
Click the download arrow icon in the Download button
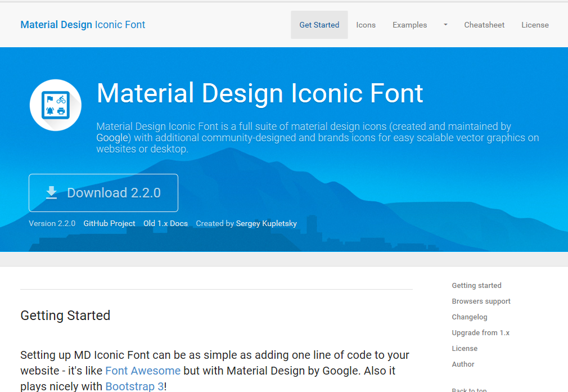51,193
